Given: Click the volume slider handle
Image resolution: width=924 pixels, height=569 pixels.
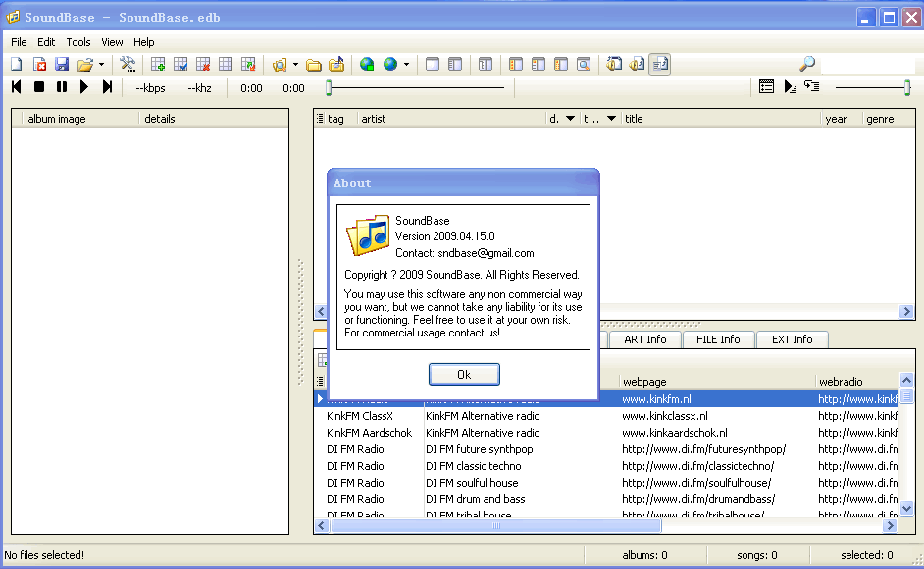Looking at the screenshot, I should [x=907, y=87].
